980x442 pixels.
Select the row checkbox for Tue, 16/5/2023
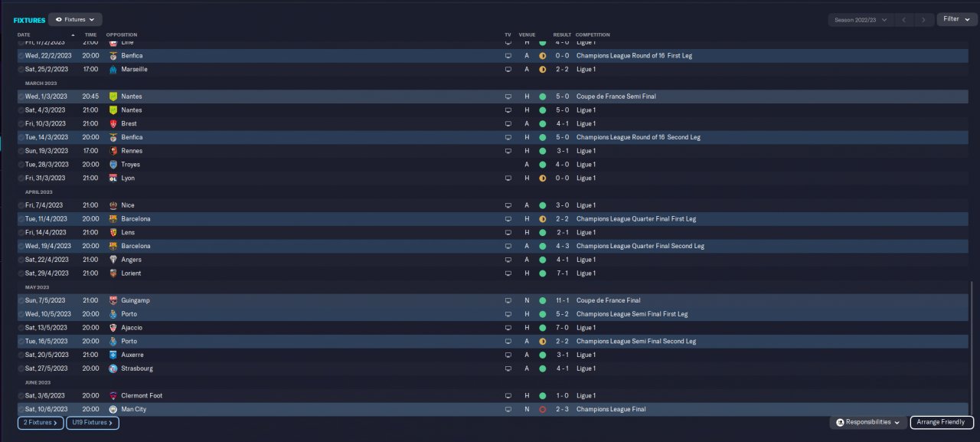[x=21, y=342]
